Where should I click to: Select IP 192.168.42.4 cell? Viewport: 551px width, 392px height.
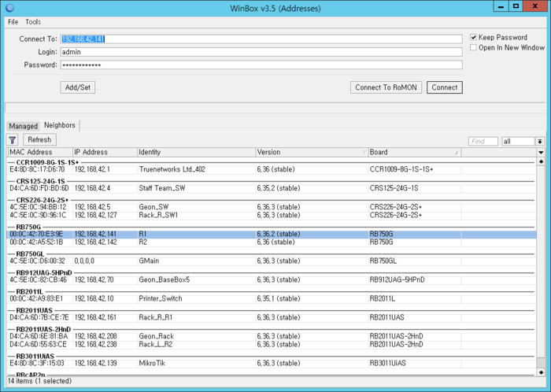[x=92, y=188]
